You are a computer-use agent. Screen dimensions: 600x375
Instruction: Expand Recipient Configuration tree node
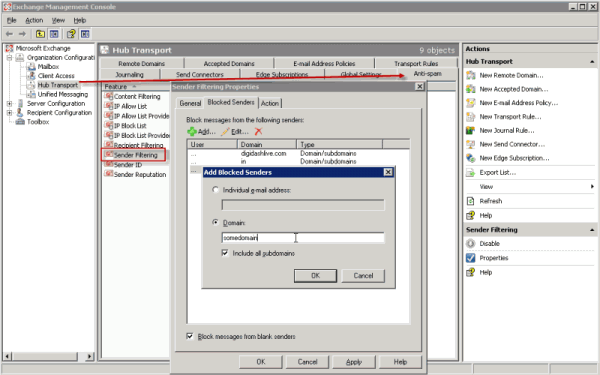10,113
